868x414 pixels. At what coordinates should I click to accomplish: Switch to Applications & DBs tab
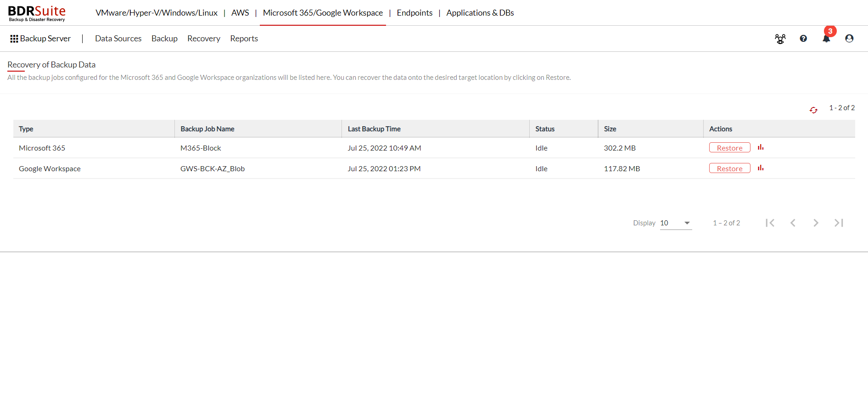[480, 13]
